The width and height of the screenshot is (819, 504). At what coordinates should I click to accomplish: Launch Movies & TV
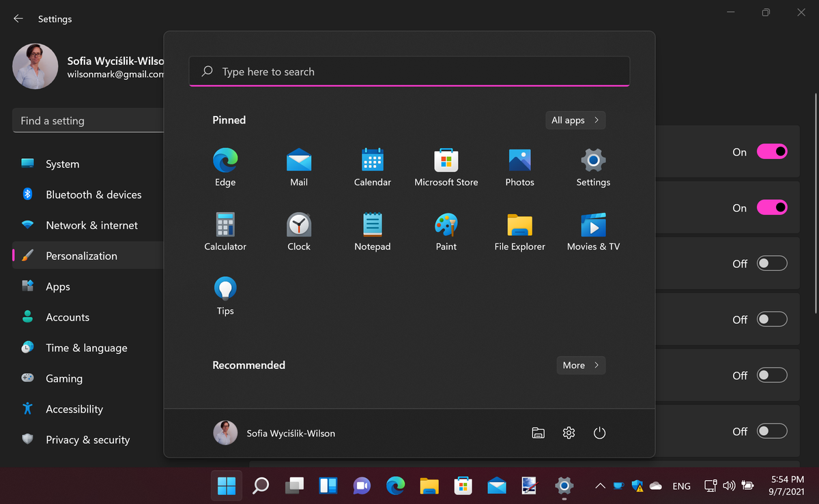pos(592,228)
